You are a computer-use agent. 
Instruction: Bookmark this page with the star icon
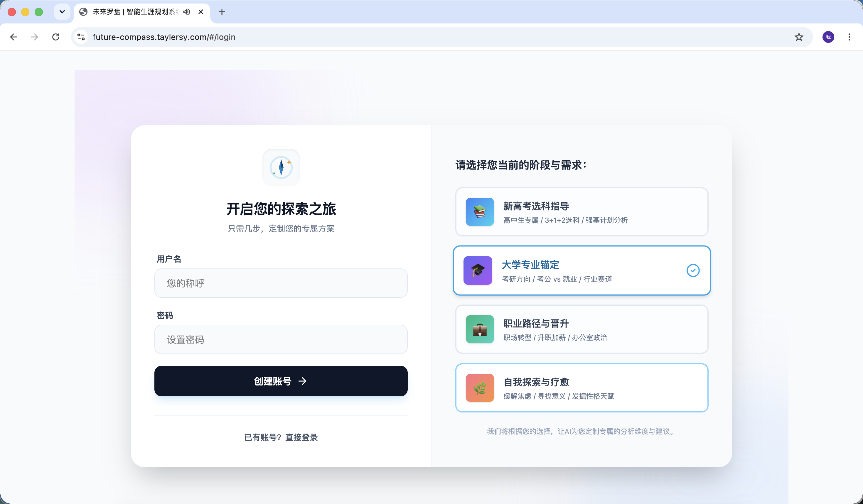[x=799, y=37]
